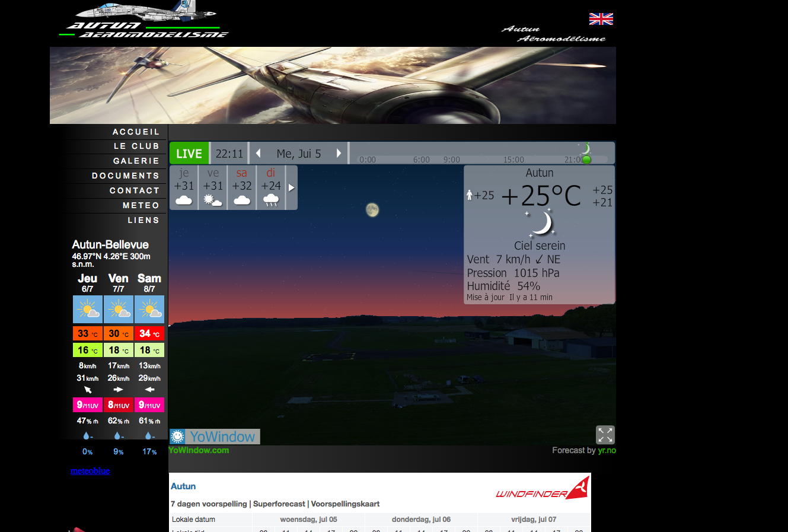This screenshot has width=788, height=532.
Task: Advance to next day arrow
Action: pyautogui.click(x=339, y=154)
